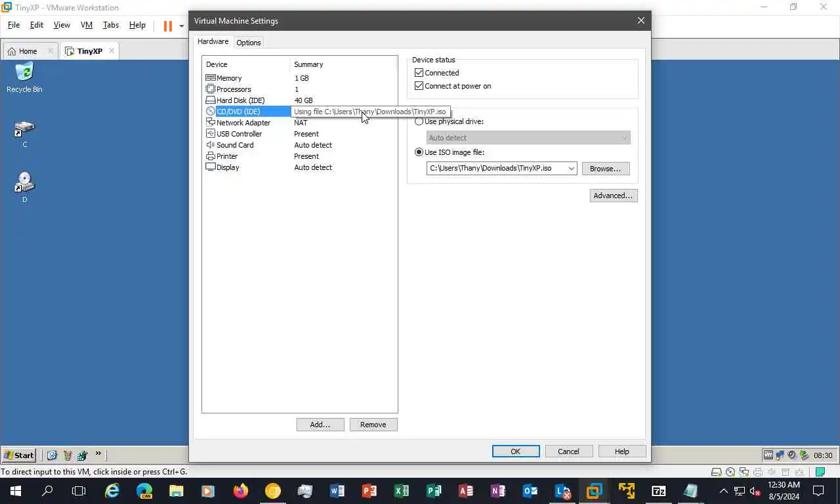
Task: Click the XP Start button
Action: [19, 455]
